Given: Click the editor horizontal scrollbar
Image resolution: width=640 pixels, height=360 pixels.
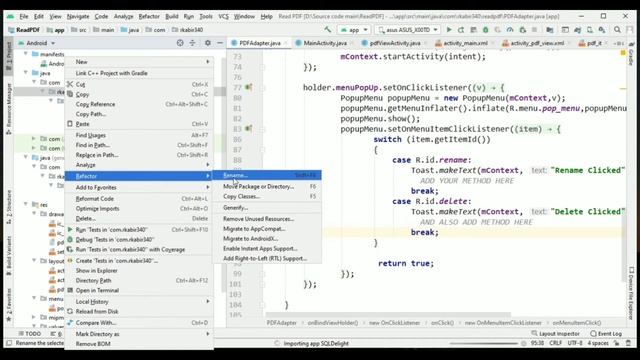Looking at the screenshot, I should point(388,315).
